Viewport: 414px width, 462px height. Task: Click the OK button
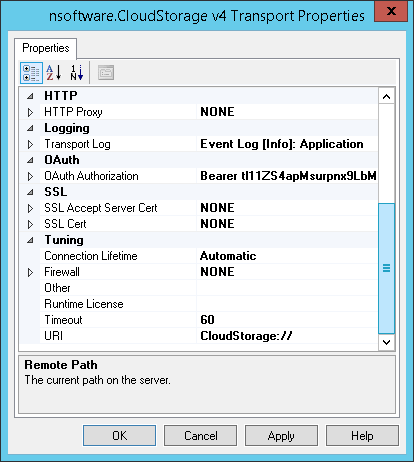tap(119, 435)
